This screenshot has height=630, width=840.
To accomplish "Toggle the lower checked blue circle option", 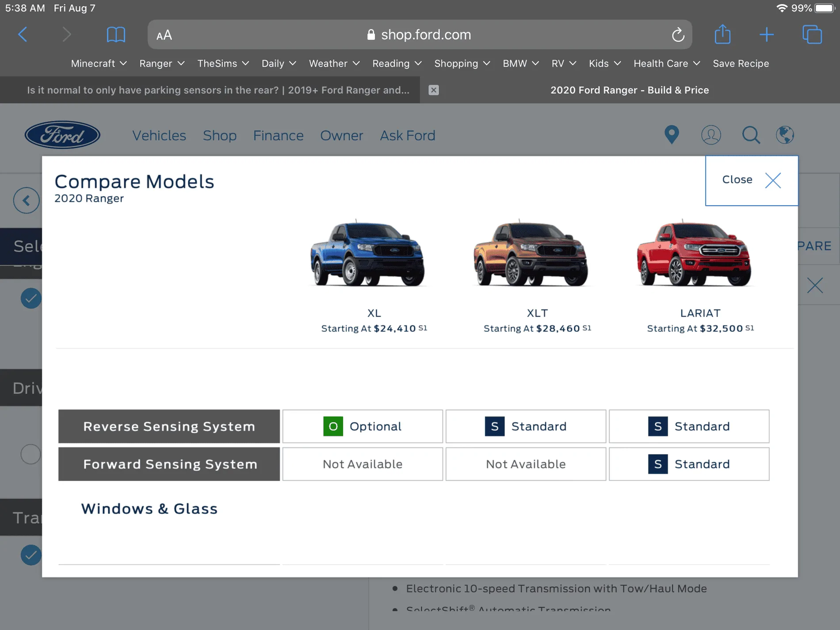I will [x=31, y=555].
